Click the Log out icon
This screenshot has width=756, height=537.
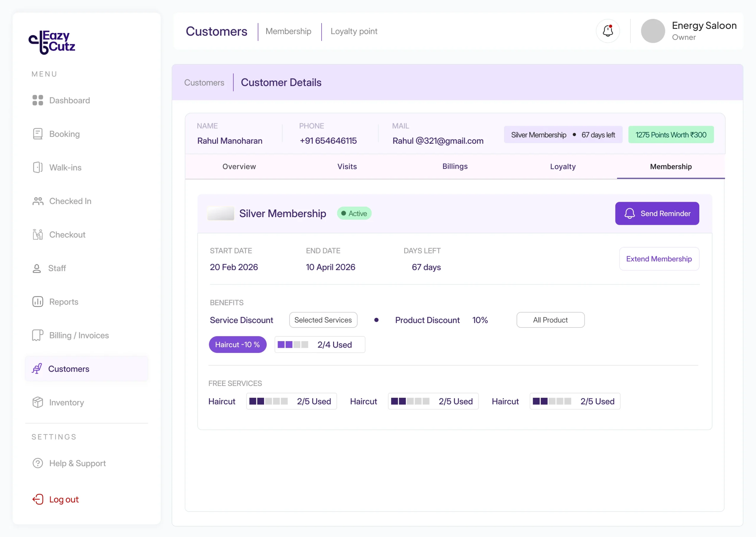point(38,499)
